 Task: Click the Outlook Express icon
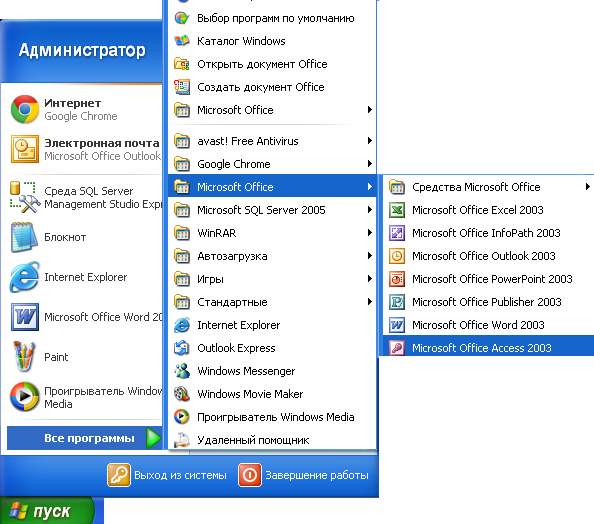182,348
